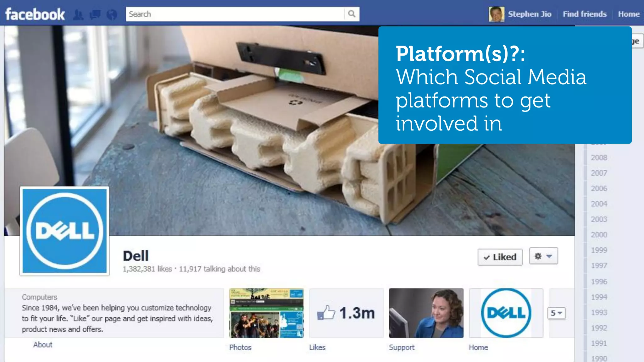This screenshot has height=362, width=644.
Task: Click the Facebook logo
Action: tap(35, 14)
